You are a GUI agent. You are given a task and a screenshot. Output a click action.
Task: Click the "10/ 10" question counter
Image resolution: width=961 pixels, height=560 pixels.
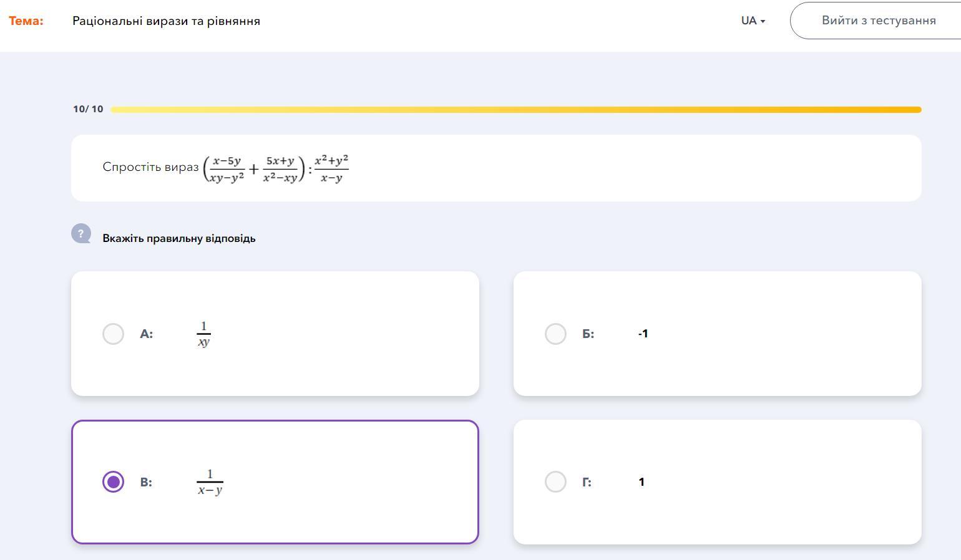[88, 109]
